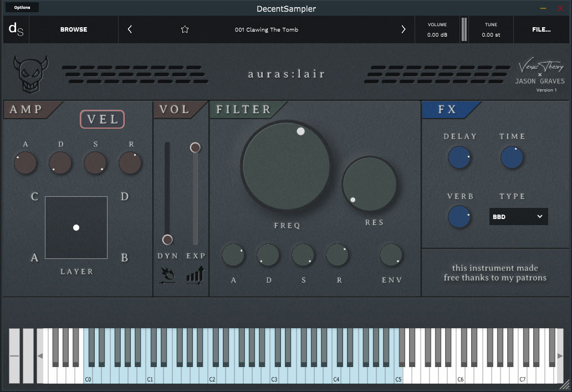This screenshot has height=392, width=572.
Task: Open the FILE... menu
Action: pos(542,29)
